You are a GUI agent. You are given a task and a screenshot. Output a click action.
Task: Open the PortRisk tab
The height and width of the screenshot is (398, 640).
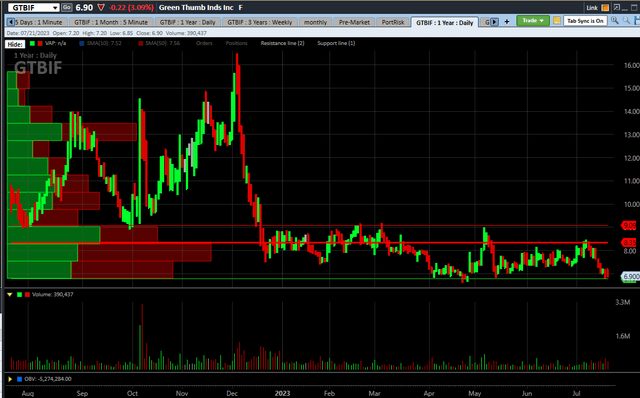(x=393, y=22)
